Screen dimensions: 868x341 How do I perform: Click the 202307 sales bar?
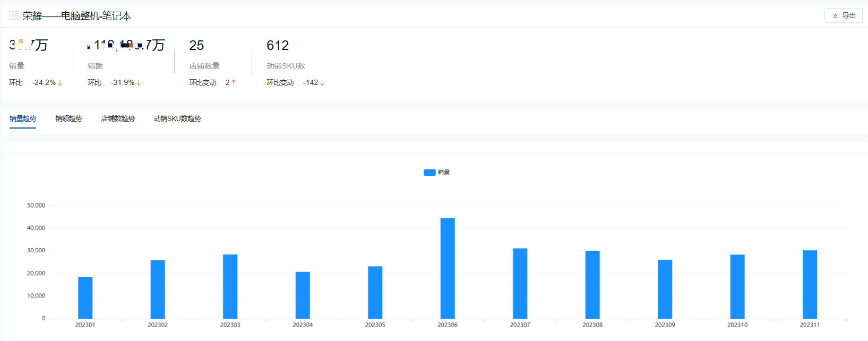click(520, 284)
